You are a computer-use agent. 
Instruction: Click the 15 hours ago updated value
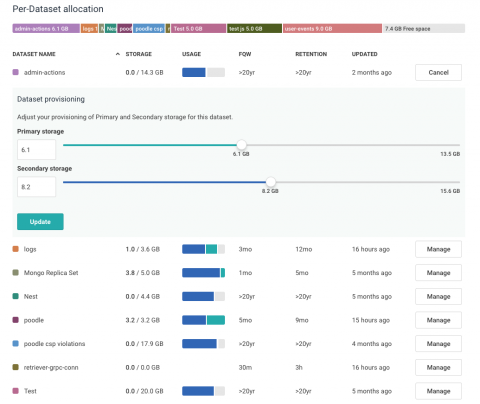pyautogui.click(x=371, y=320)
